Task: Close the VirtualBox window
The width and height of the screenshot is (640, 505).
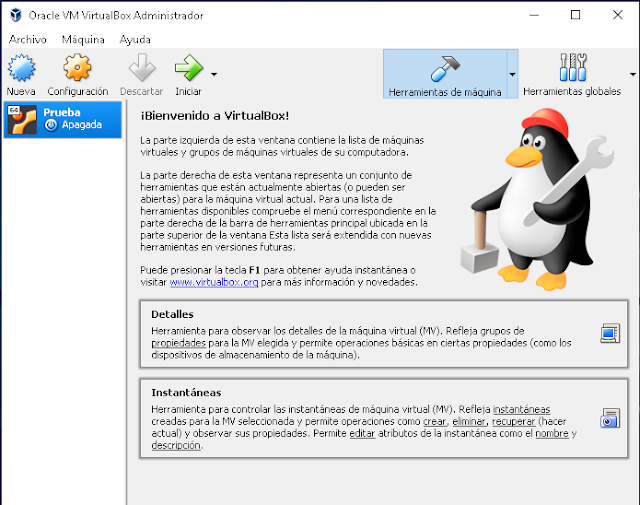Action: click(618, 15)
